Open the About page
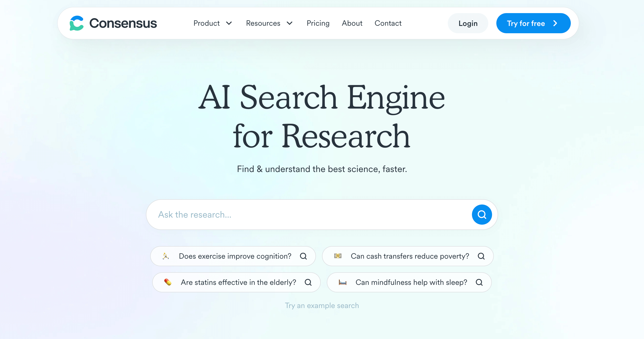 tap(352, 23)
